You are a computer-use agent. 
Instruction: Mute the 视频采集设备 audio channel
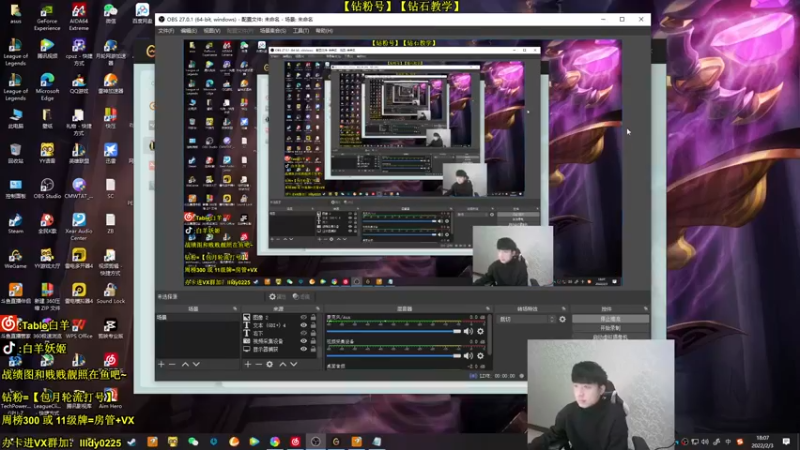click(x=468, y=356)
